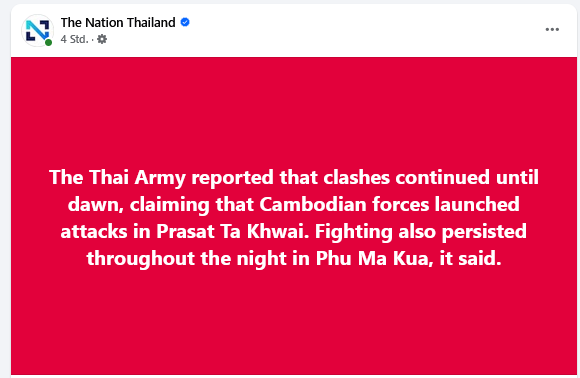The image size is (580, 378).
Task: Click 'Phu Ma Kua' in the post text
Action: [x=374, y=258]
